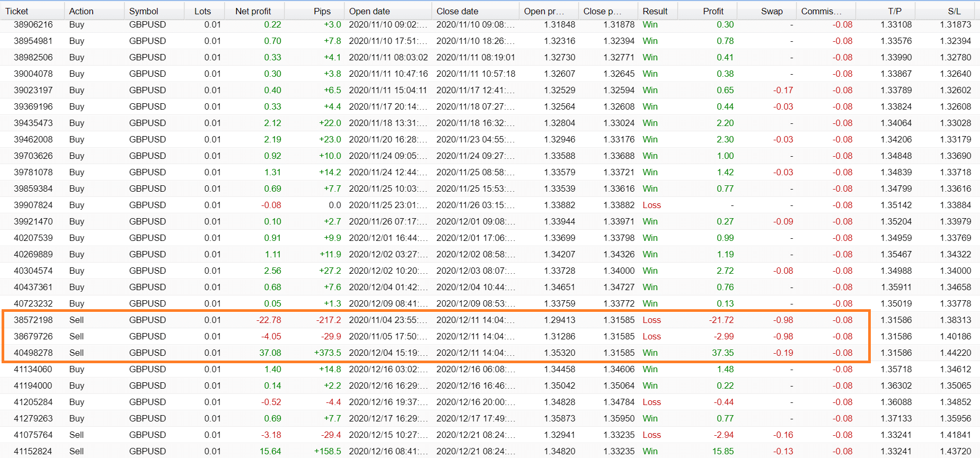The height and width of the screenshot is (458, 980).
Task: Click the Close date column header
Action: click(x=457, y=11)
